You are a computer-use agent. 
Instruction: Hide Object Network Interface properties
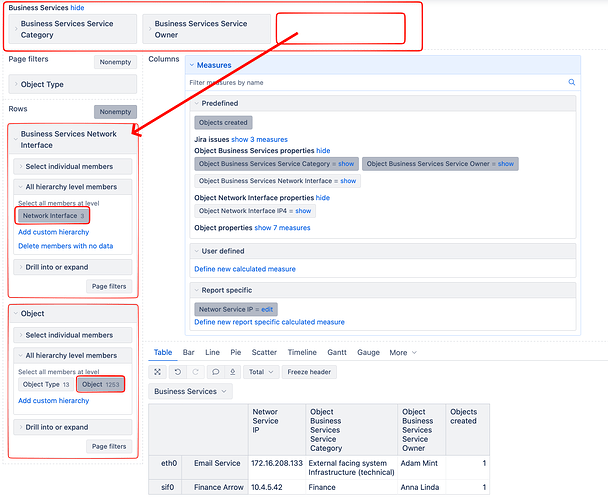click(323, 198)
